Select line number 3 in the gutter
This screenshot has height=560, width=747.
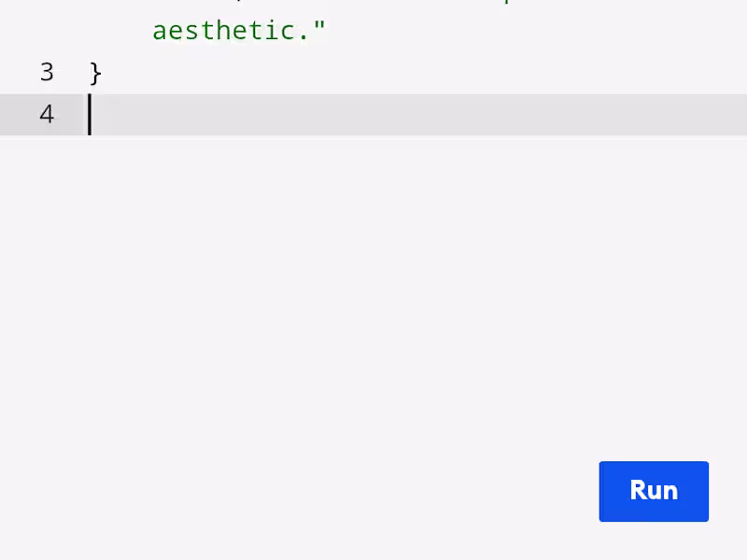(x=47, y=73)
